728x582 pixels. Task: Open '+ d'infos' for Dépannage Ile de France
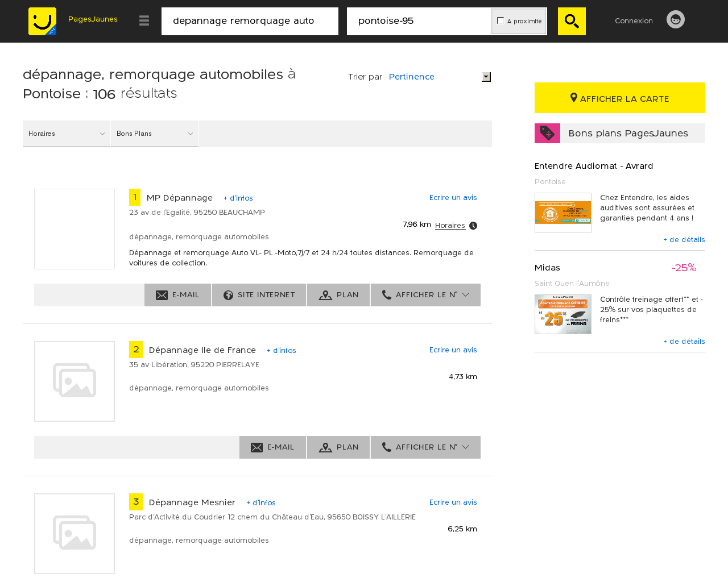[x=282, y=351]
